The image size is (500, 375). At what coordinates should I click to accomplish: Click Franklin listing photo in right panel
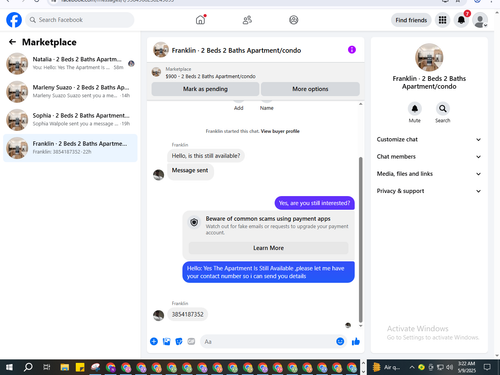pyautogui.click(x=429, y=57)
